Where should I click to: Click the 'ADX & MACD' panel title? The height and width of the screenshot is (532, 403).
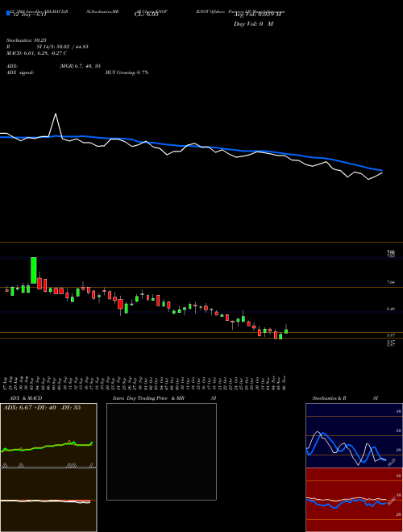pos(26,398)
